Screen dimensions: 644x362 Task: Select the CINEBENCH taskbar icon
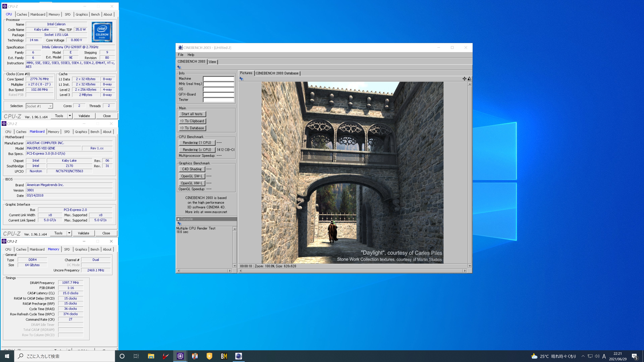click(238, 356)
